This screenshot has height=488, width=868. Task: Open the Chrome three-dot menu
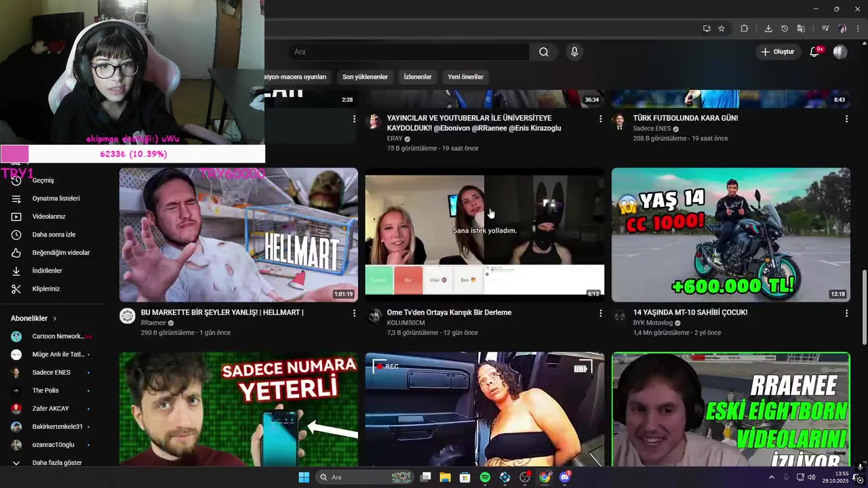(859, 28)
